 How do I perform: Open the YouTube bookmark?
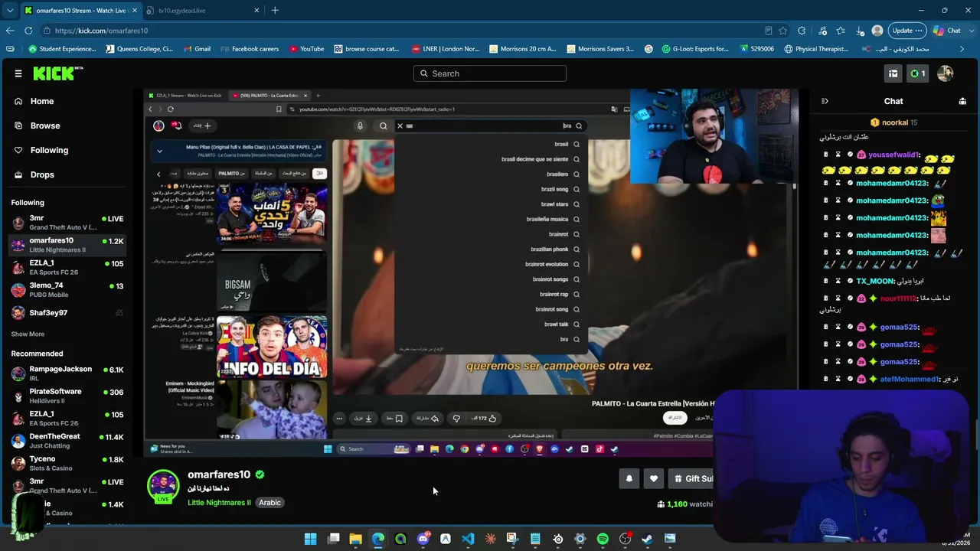tap(306, 49)
